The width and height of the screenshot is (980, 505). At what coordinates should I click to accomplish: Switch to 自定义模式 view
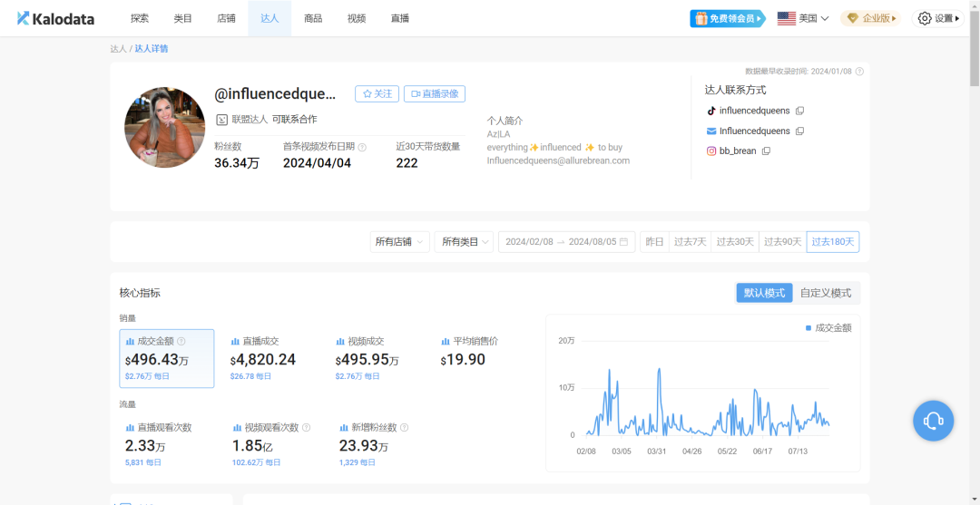coord(826,293)
